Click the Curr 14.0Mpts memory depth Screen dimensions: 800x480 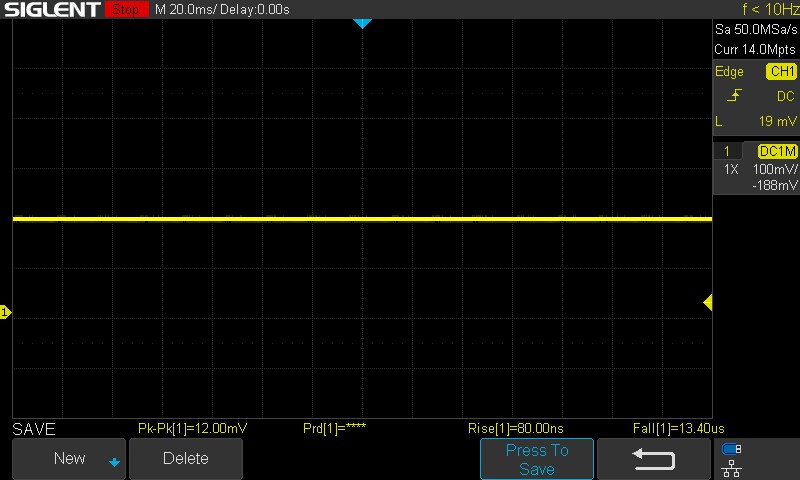click(x=755, y=49)
